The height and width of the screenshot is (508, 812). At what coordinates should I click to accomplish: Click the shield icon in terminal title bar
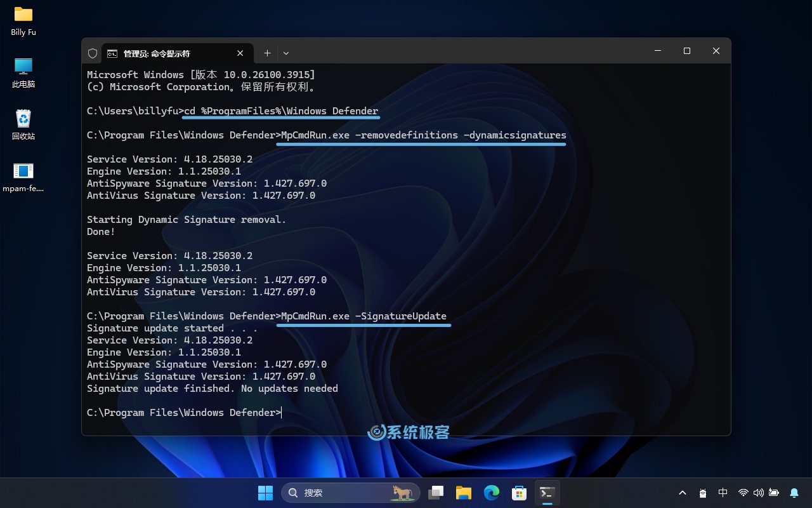click(x=93, y=53)
